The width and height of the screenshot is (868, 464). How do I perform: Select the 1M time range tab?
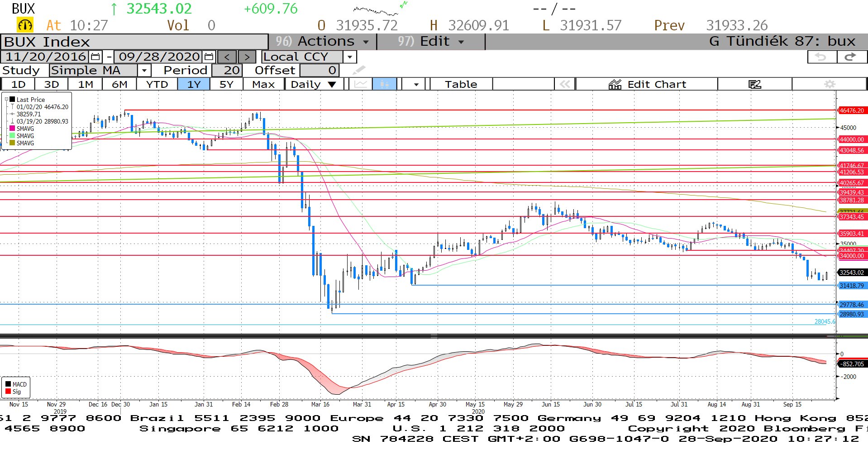click(x=86, y=84)
